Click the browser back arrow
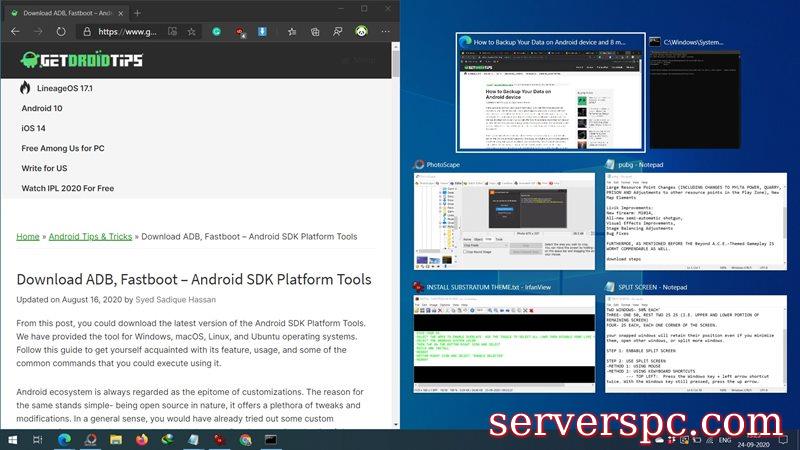 coord(16,32)
